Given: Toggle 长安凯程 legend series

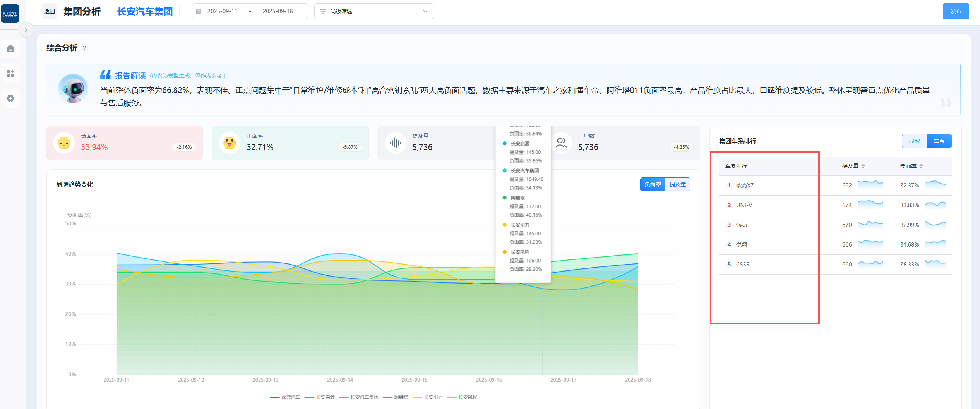Looking at the screenshot, I should point(462,397).
